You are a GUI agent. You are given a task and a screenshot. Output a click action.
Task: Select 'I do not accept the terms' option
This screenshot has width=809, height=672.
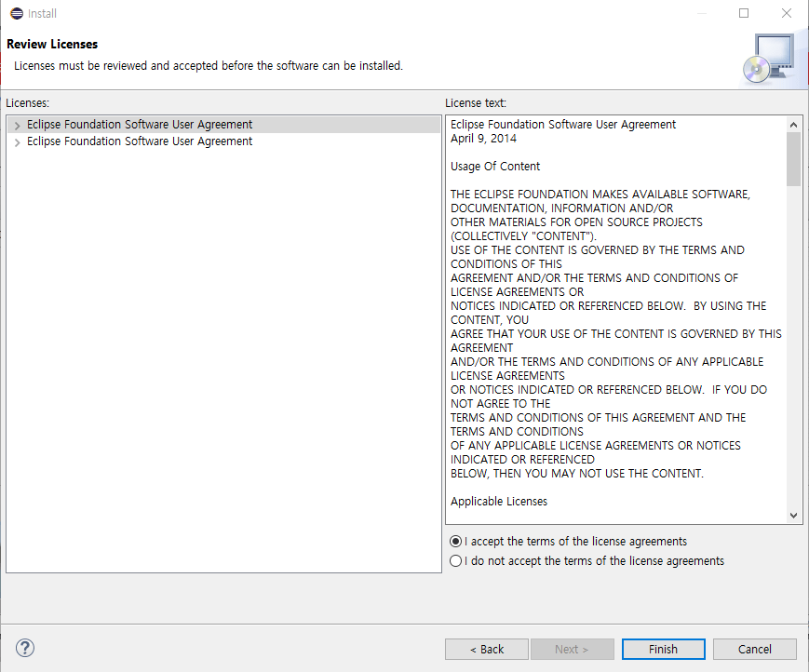[455, 561]
